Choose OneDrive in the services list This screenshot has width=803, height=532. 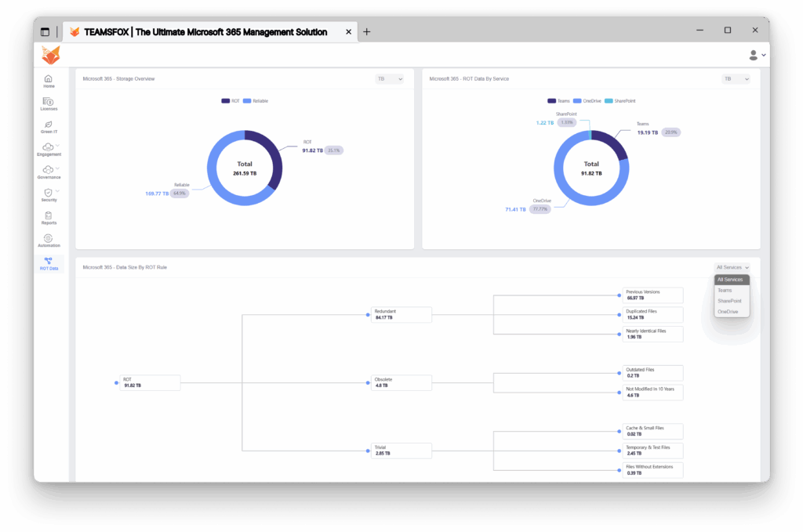[732, 312]
